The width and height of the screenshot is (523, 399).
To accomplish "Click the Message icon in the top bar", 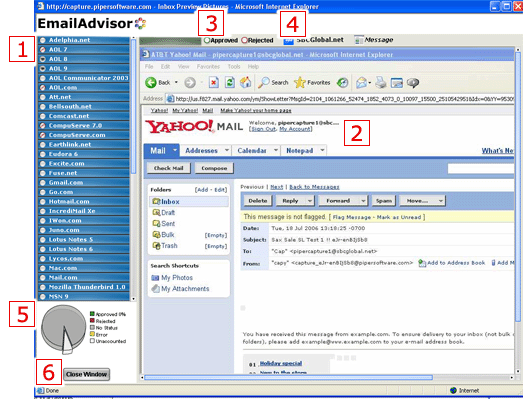I will 359,40.
